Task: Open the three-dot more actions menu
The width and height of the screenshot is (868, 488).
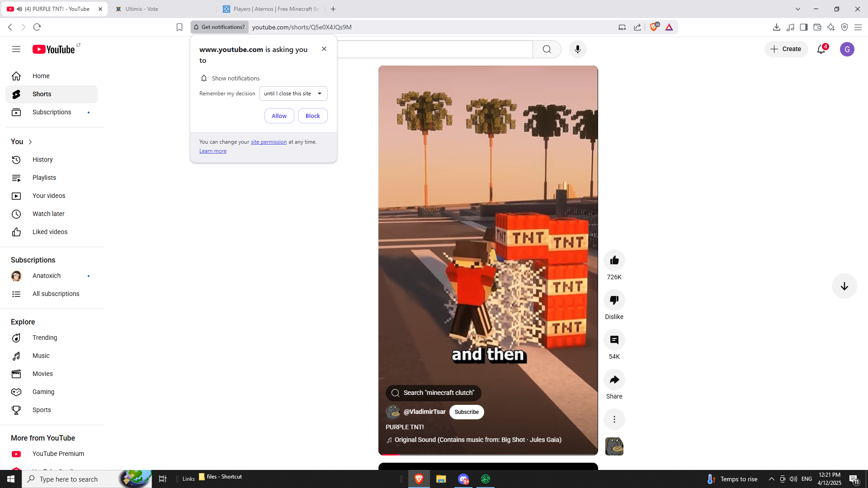Action: [x=614, y=419]
